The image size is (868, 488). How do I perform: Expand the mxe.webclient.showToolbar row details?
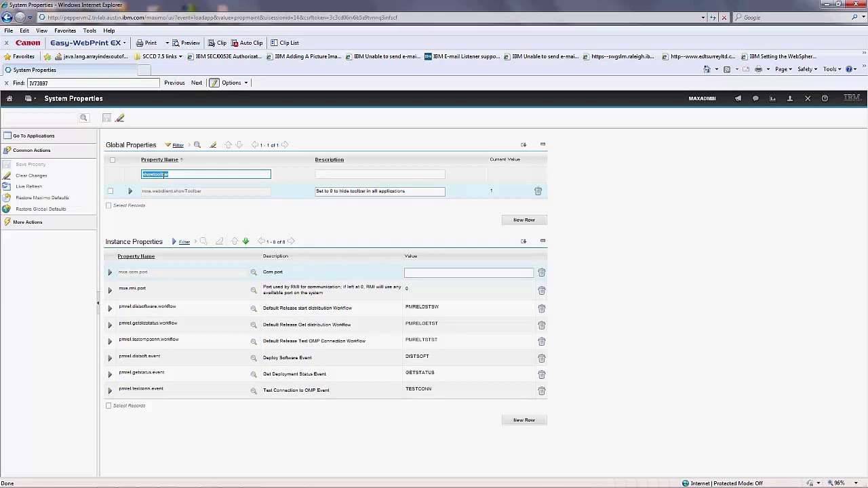(130, 191)
